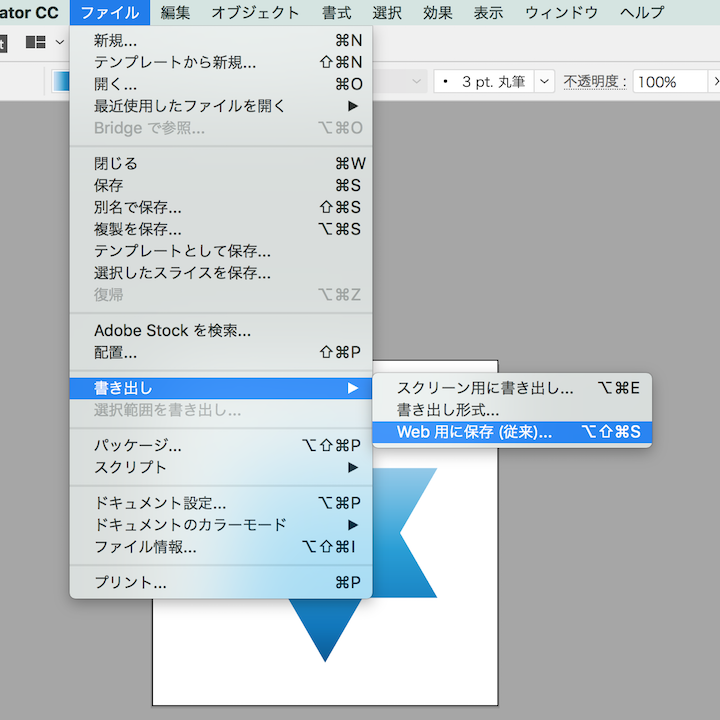Open the ヘルプ menu
Screen dimensions: 720x720
click(641, 12)
